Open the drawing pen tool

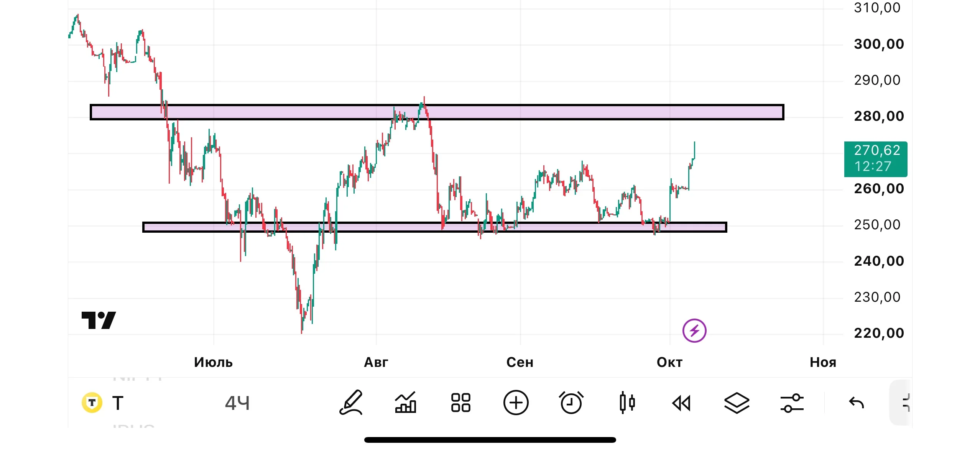click(351, 403)
